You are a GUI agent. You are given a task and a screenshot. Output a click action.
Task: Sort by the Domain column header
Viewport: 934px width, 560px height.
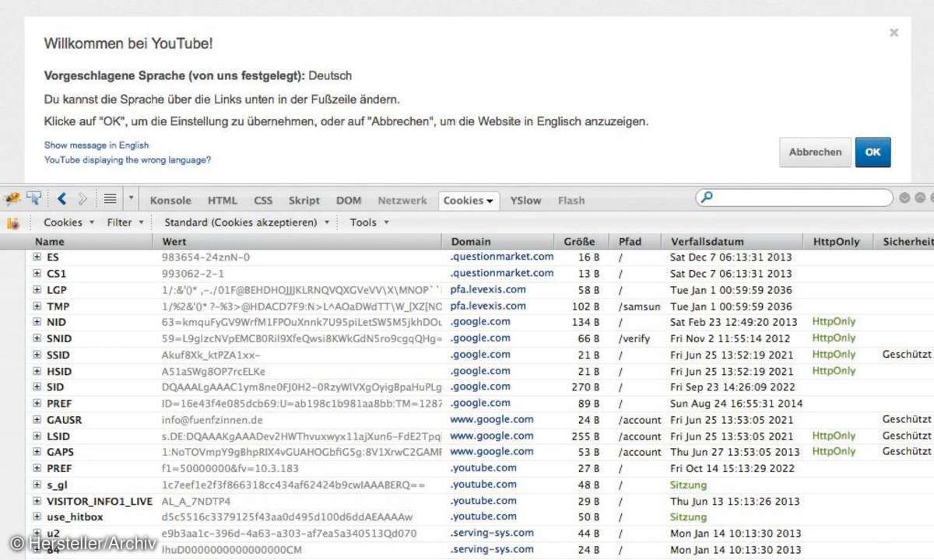click(x=500, y=242)
